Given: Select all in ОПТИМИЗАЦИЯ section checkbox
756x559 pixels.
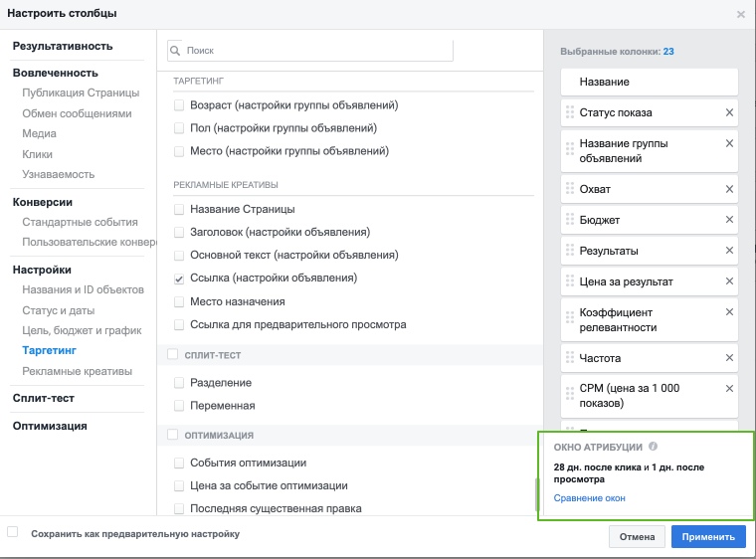Looking at the screenshot, I should coord(173,435).
